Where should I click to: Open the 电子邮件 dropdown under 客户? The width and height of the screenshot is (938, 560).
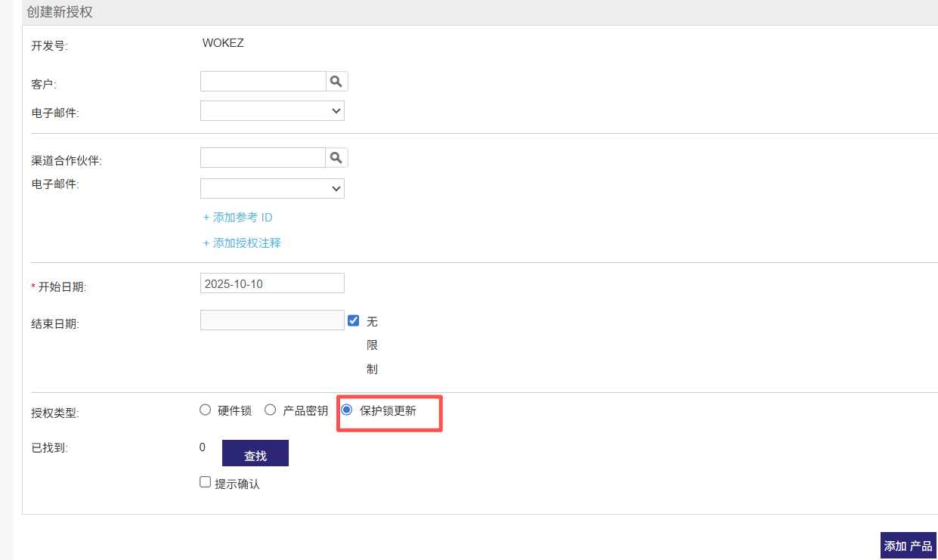(x=272, y=111)
